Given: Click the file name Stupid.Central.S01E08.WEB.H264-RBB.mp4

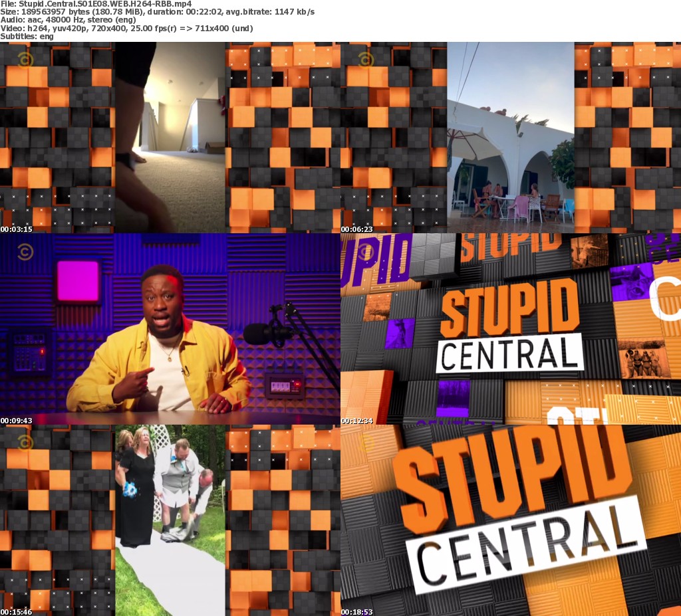Looking at the screenshot, I should pos(105,4).
